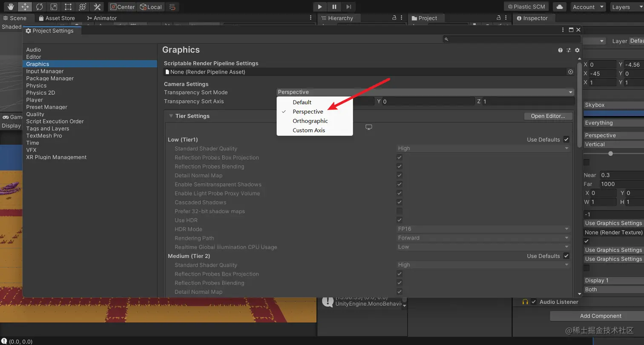Viewport: 644px width, 345px height.
Task: Open the Transparency Sort Mode dropdown
Action: tap(425, 92)
